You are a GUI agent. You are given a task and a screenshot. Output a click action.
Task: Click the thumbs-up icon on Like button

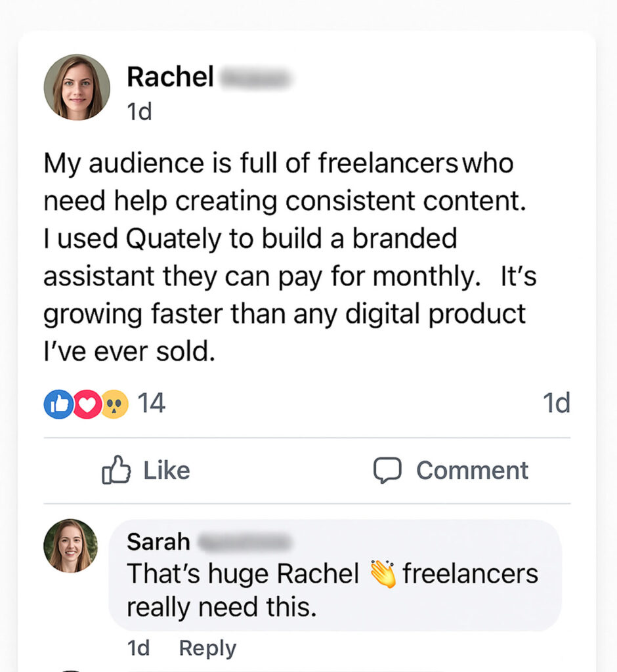(116, 470)
